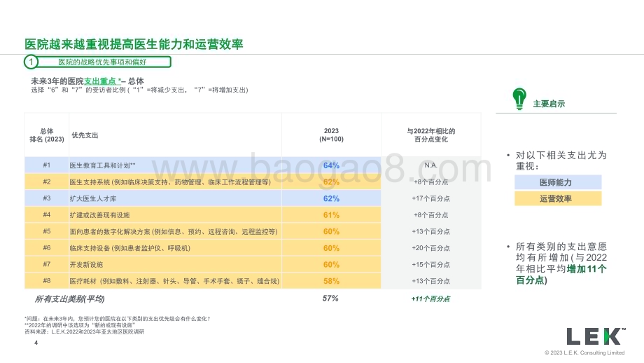The width and height of the screenshot is (644, 363).
Task: Click the 扩大医生人才库 row label
Action: pyautogui.click(x=93, y=198)
